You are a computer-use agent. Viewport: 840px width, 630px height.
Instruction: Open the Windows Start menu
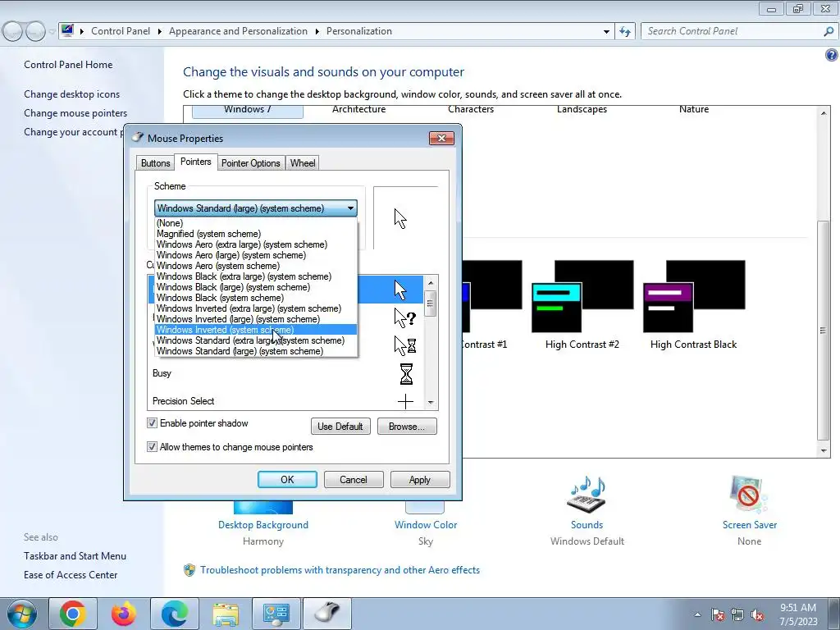[x=21, y=614]
